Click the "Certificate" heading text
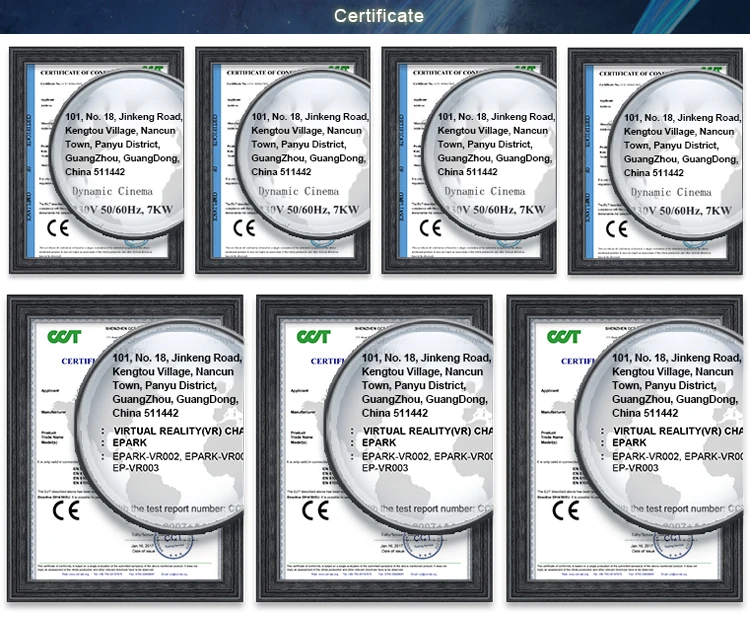The width and height of the screenshot is (750, 619). click(379, 16)
